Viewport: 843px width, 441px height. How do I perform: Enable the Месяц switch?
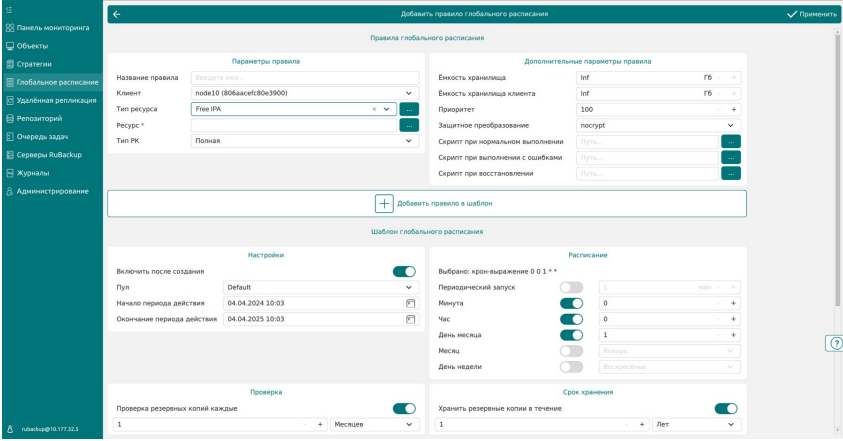coord(571,351)
